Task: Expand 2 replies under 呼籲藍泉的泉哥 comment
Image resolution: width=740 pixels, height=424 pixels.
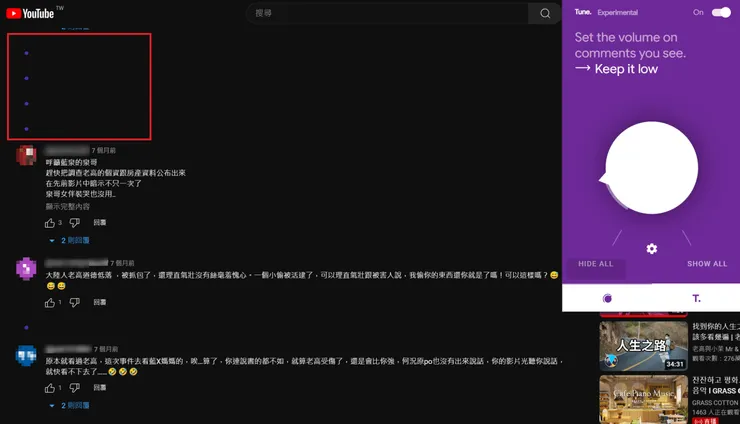Action: [x=70, y=240]
